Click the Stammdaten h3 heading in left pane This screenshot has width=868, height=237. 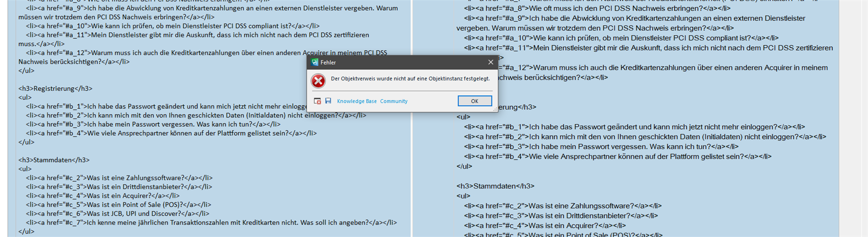[54, 160]
